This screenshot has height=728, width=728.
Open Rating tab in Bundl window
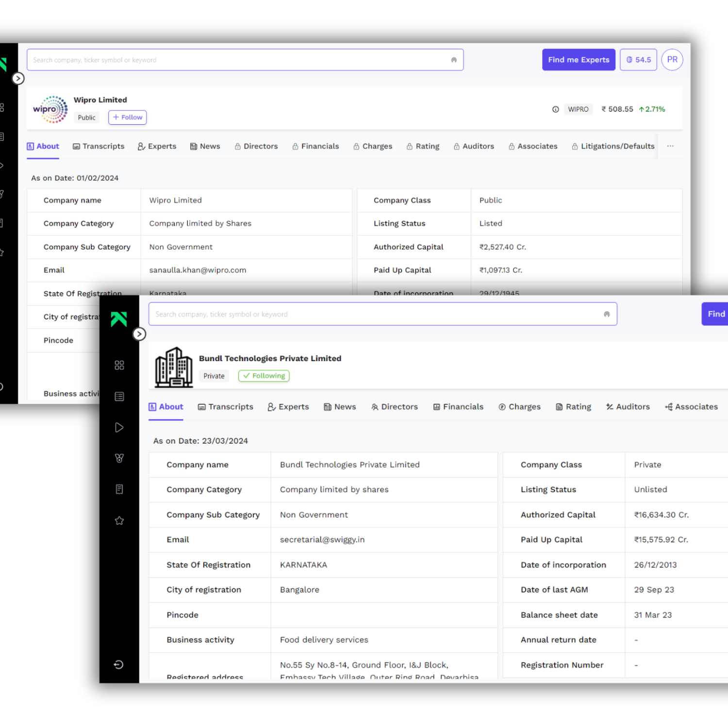coord(573,407)
